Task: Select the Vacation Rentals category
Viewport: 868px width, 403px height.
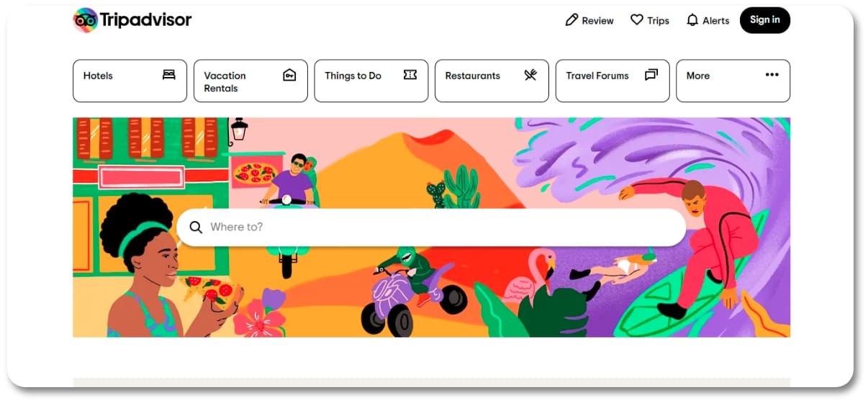Action: [x=250, y=81]
